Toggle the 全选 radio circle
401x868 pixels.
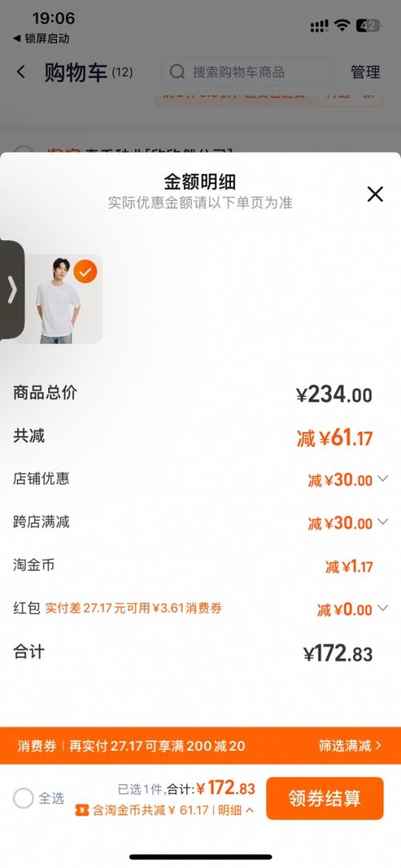coord(24,798)
